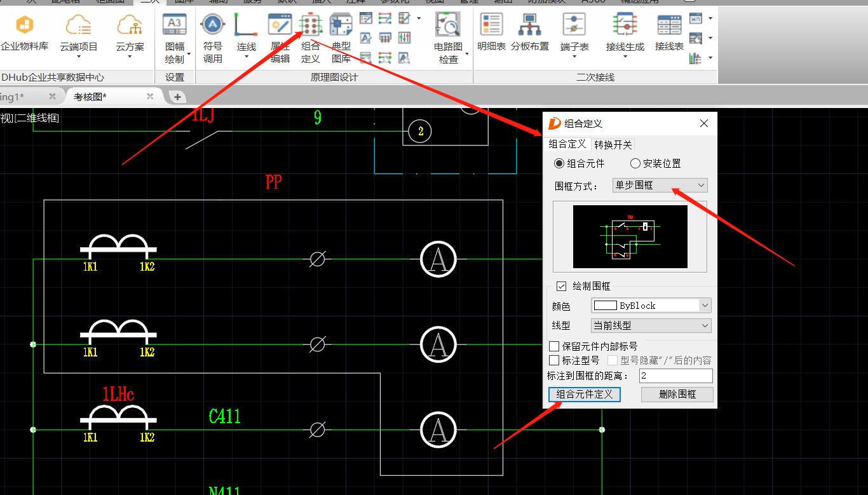
Task: Close the 考核图* drawing tab
Action: [150, 97]
